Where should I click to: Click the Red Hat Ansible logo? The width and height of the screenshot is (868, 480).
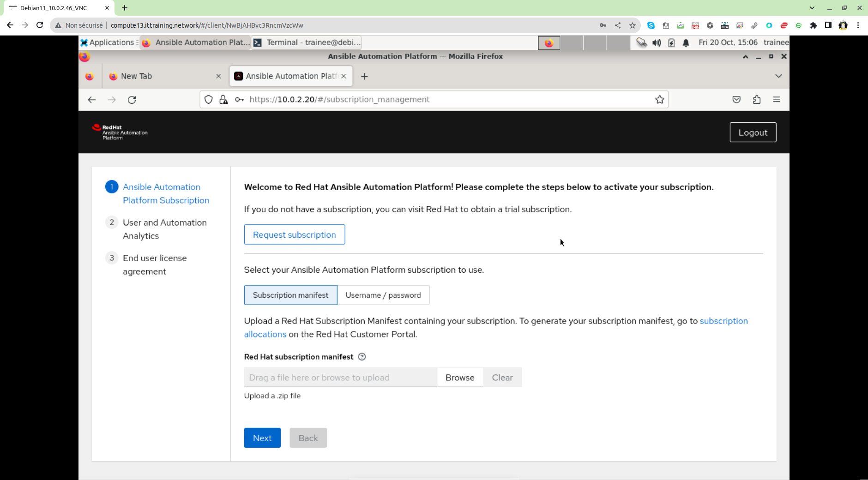pyautogui.click(x=120, y=132)
